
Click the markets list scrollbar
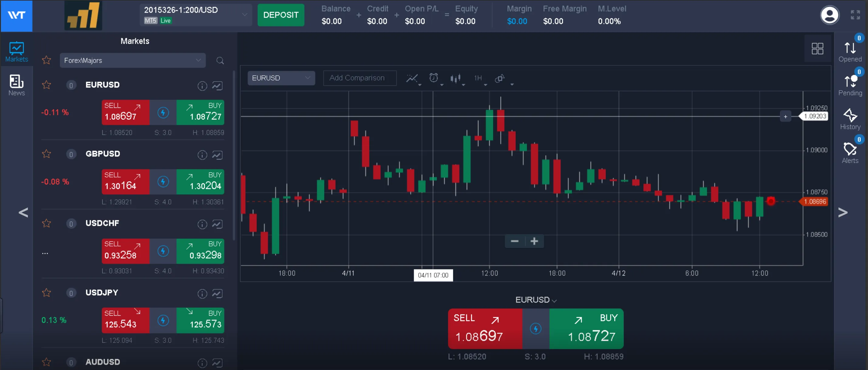(x=234, y=155)
